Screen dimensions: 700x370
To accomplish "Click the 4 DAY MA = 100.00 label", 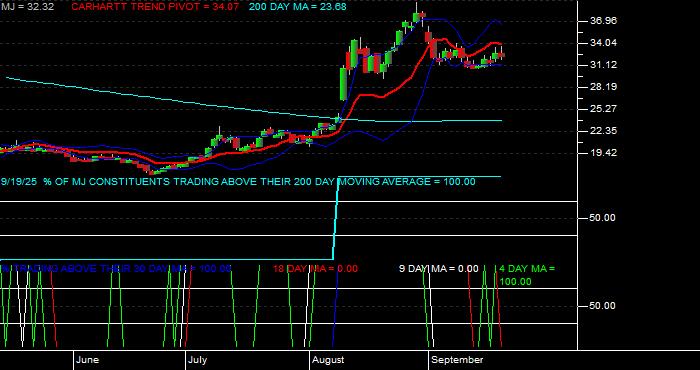I will 527,275.
